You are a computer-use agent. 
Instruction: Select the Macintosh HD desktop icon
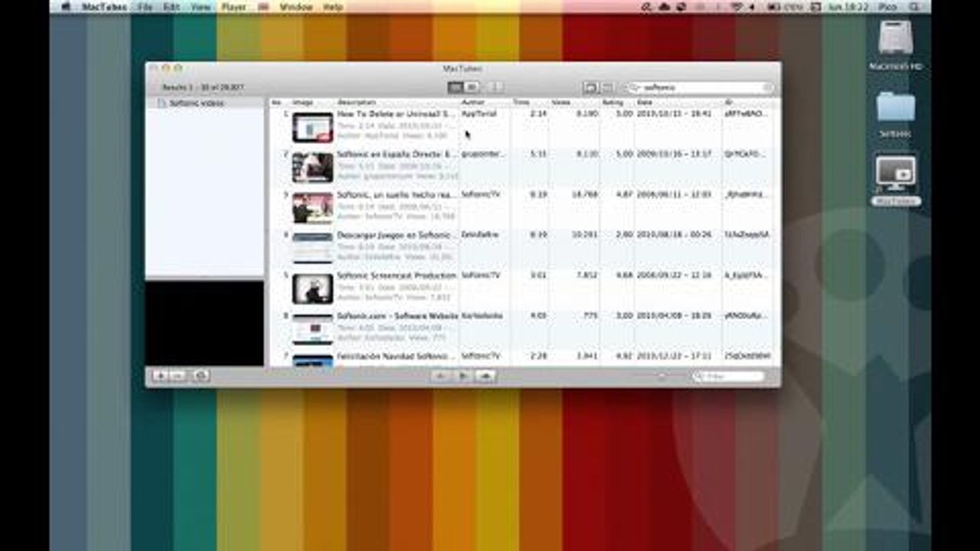[x=895, y=45]
